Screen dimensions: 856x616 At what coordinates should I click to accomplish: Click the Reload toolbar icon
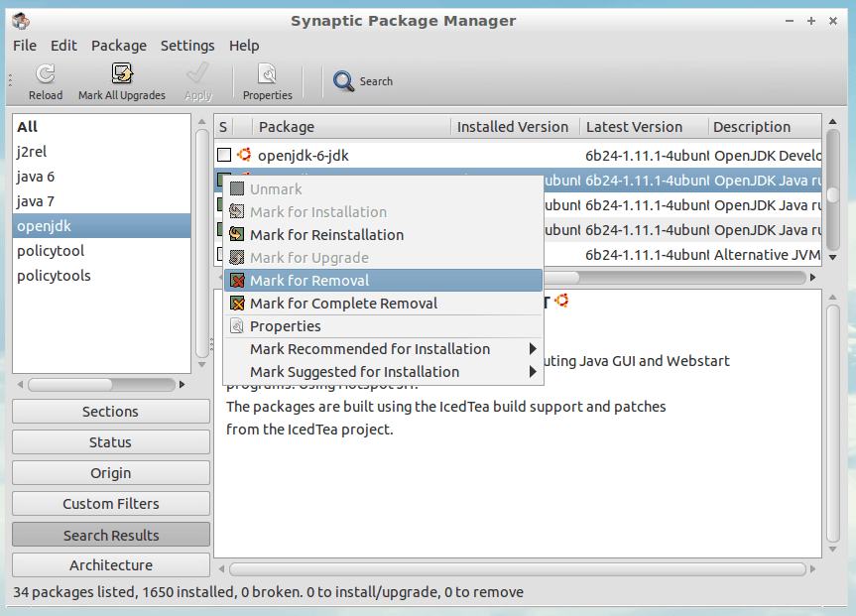tap(46, 73)
